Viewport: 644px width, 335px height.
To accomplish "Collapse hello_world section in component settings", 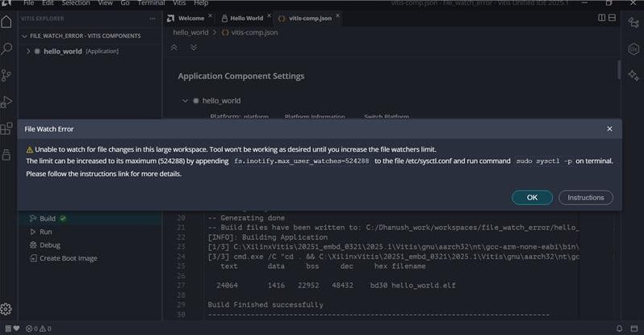I will click(x=185, y=101).
